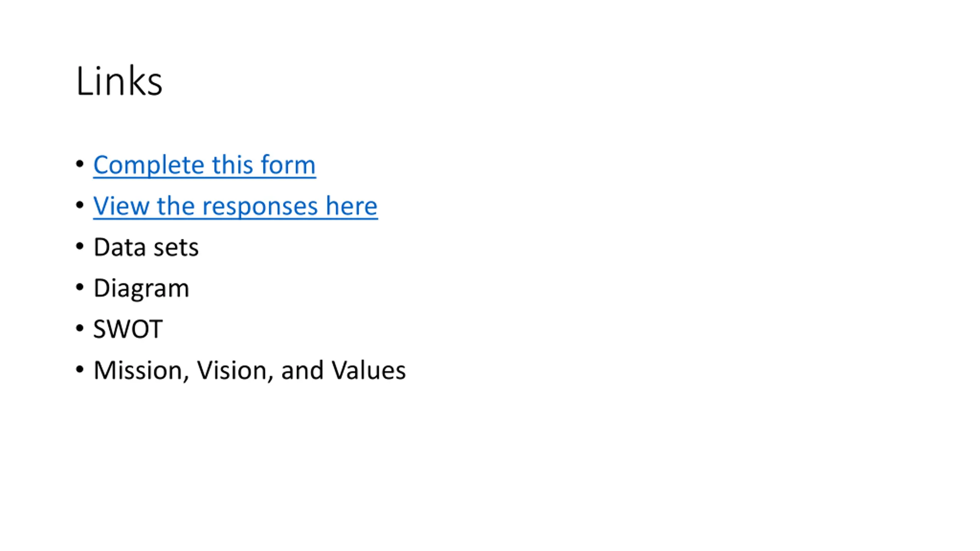Click the bullet dot before "Mission, Vision, and Values"
This screenshot has height=551, width=980.
(80, 369)
